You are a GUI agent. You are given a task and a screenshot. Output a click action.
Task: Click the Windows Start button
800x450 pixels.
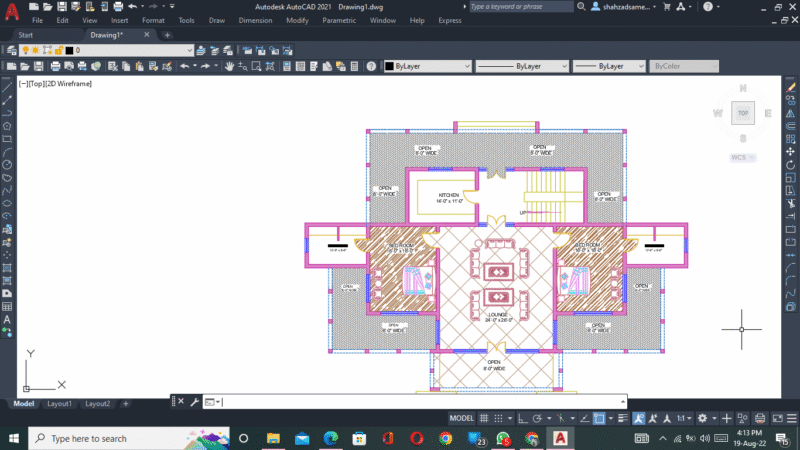click(x=14, y=438)
